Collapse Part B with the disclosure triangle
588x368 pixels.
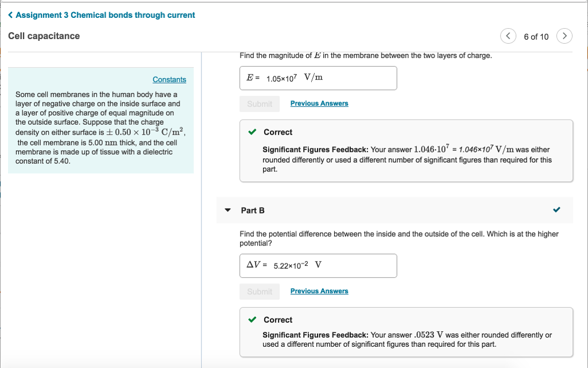click(228, 210)
